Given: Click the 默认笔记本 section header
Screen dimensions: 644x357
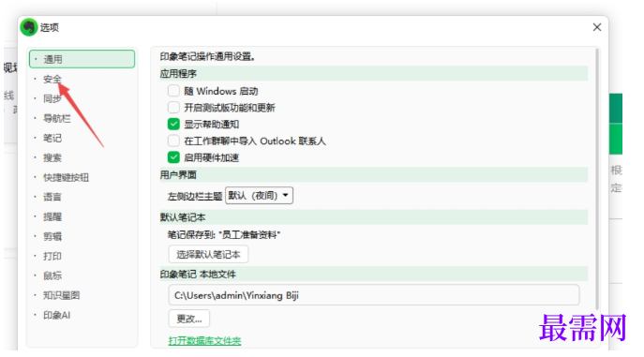Looking at the screenshot, I should 374,217.
